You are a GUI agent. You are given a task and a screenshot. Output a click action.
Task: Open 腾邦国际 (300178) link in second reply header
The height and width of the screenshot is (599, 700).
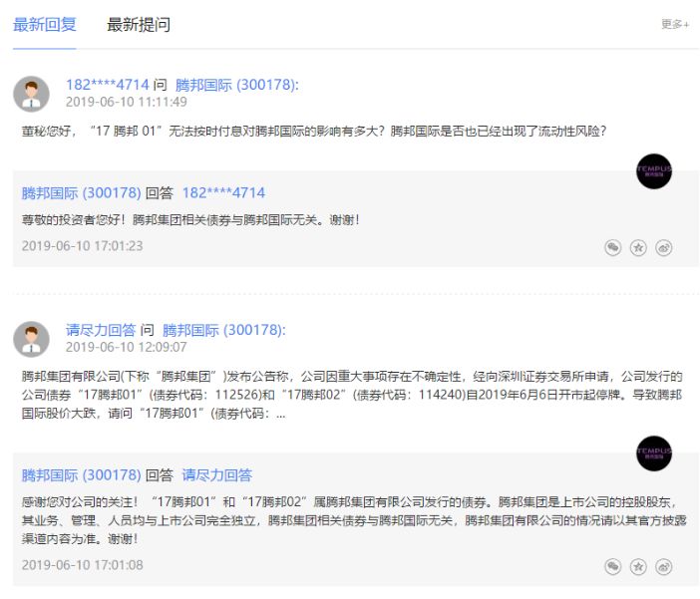81,475
